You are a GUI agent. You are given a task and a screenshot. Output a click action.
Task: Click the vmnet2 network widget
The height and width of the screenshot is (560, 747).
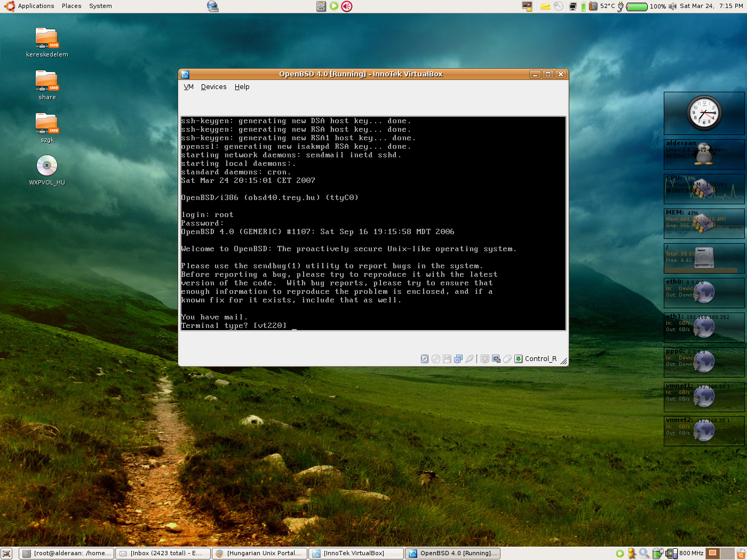(704, 431)
